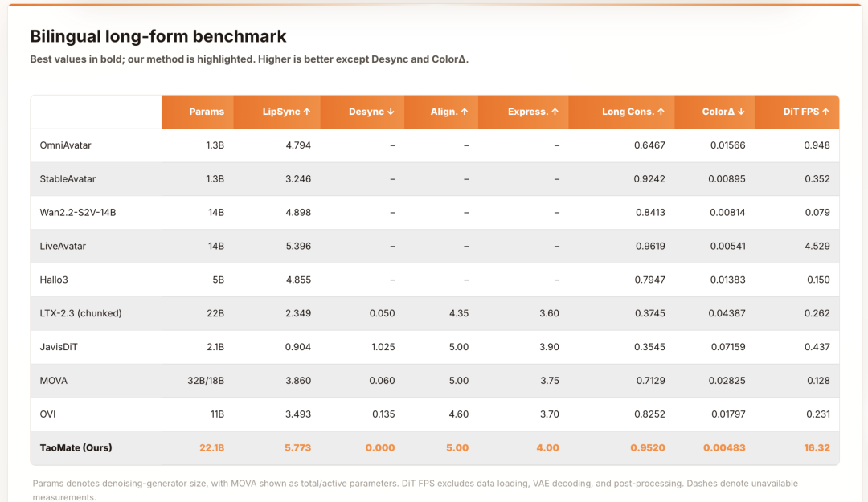The width and height of the screenshot is (868, 502).
Task: Click the Bilingual long-form benchmark heading
Action: coord(158,36)
